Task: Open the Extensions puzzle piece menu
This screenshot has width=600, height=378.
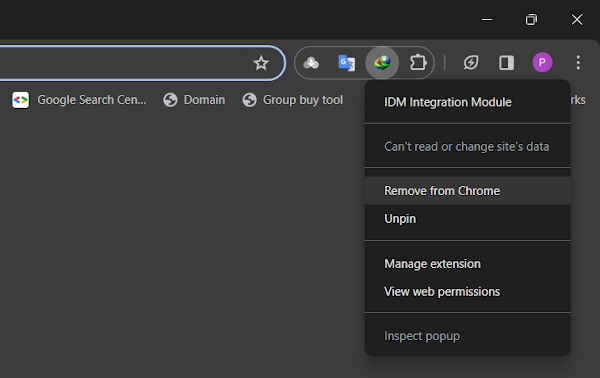Action: (418, 63)
